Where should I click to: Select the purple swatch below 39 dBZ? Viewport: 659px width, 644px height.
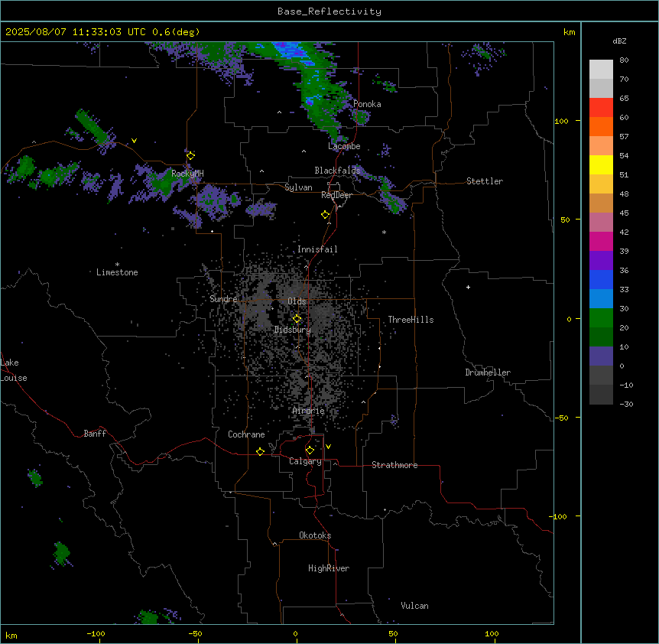tap(601, 261)
